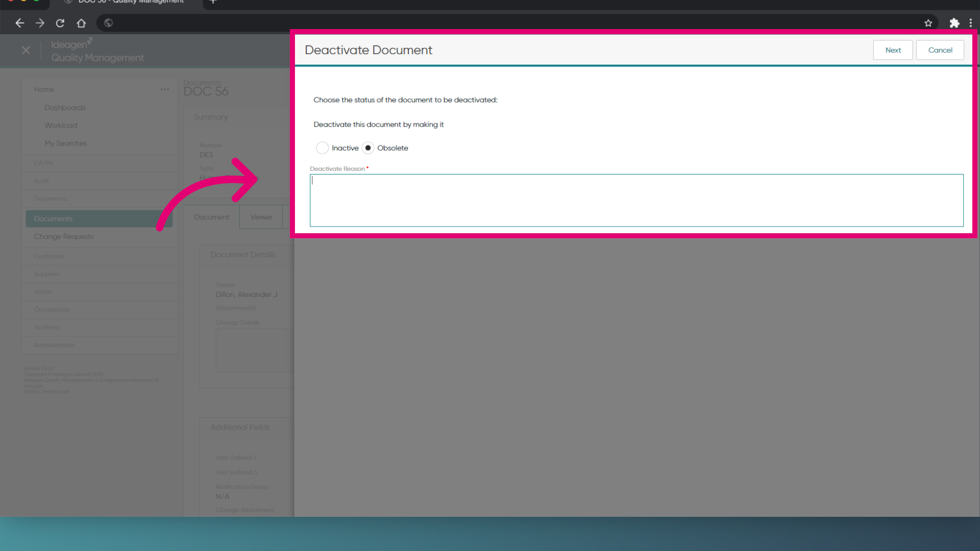Click Next in Deactivate Document dialog
Screen dimensions: 980x551
click(893, 50)
